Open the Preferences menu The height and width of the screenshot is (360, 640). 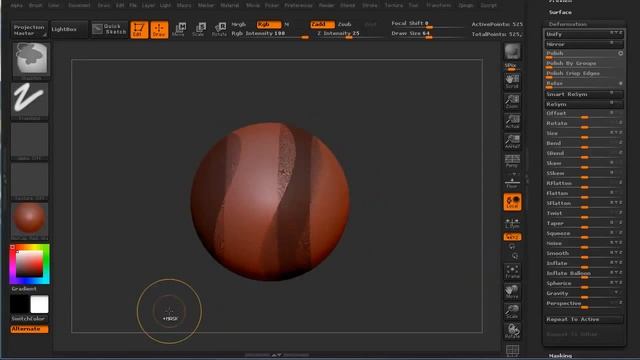pos(298,5)
